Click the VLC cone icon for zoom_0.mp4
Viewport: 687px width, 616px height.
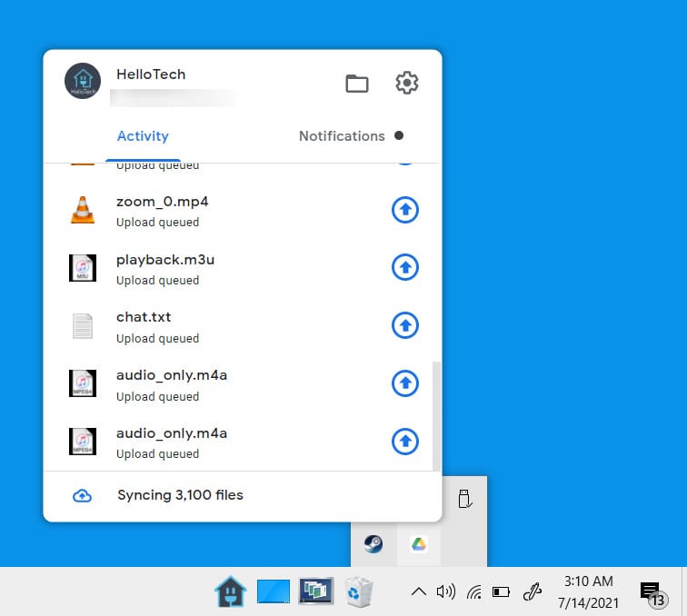click(x=83, y=210)
